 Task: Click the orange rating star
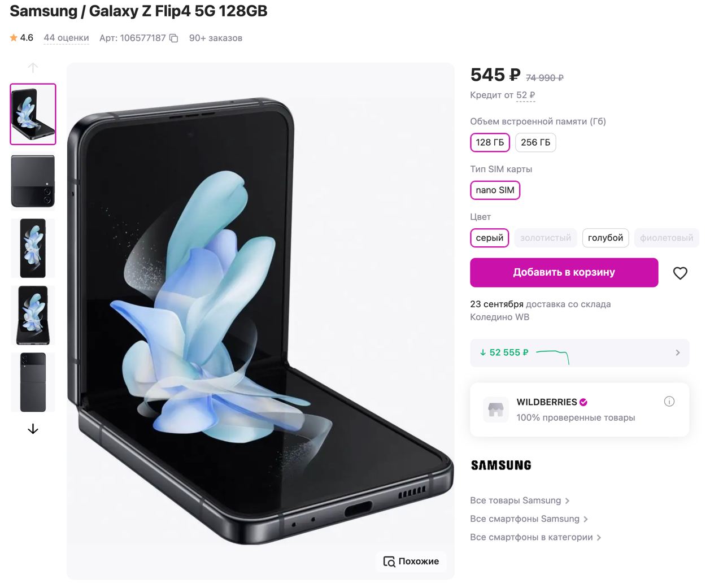(14, 38)
